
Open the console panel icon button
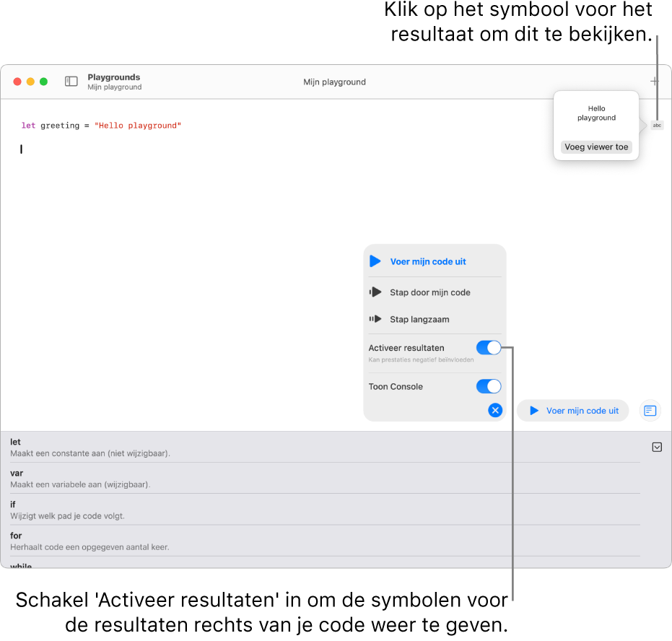pos(650,411)
